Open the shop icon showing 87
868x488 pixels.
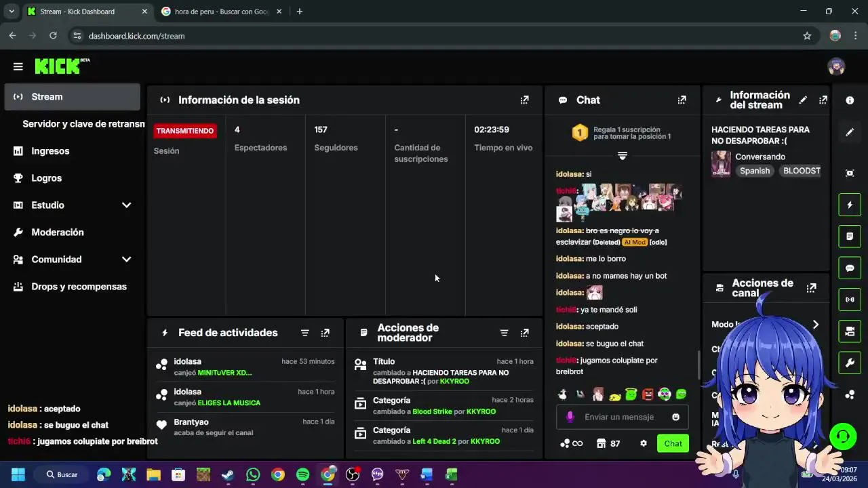click(608, 443)
